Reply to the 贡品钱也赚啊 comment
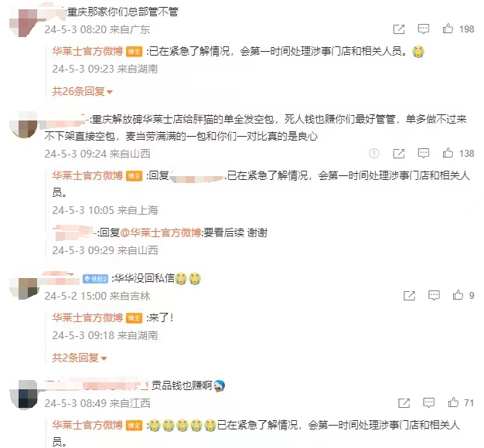Screen dimensions: 484x448 [429, 402]
